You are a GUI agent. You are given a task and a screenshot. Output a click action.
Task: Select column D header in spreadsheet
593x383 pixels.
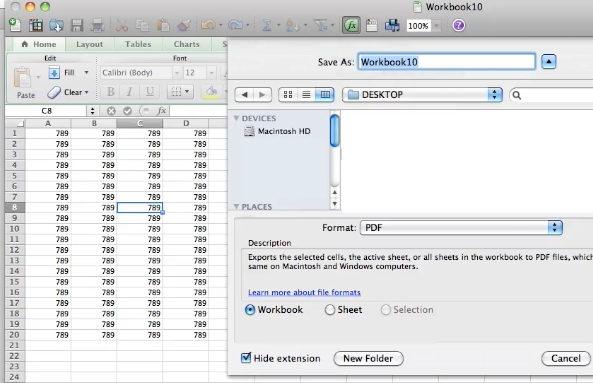point(186,123)
